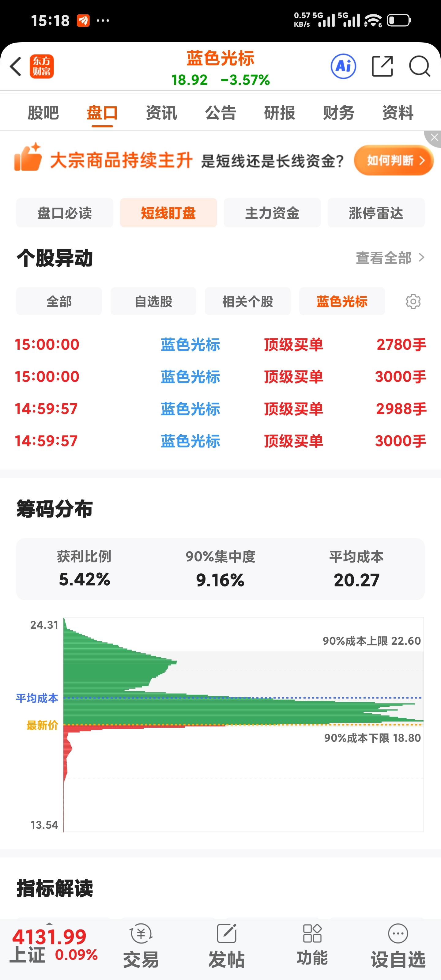
Task: Tap the 筹码分布 section heading
Action: tap(55, 509)
